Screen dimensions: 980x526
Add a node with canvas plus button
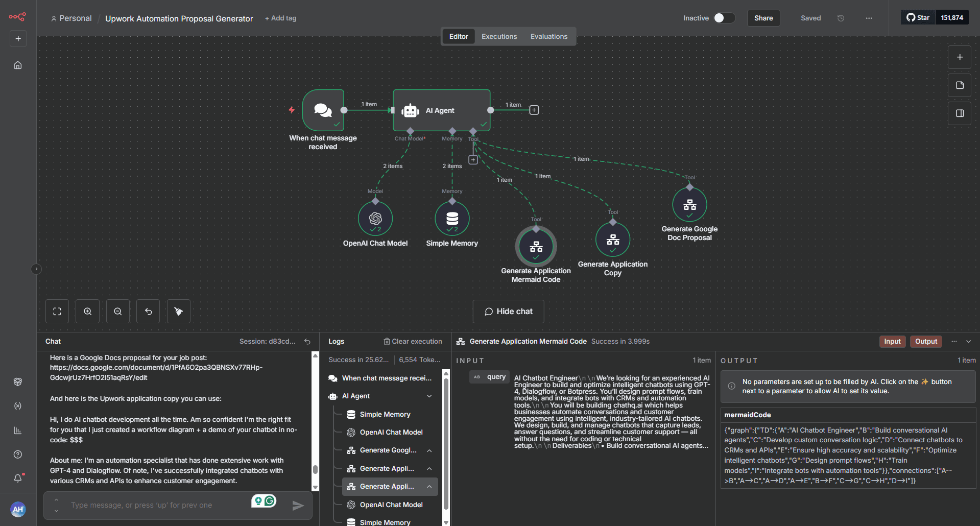click(x=960, y=57)
